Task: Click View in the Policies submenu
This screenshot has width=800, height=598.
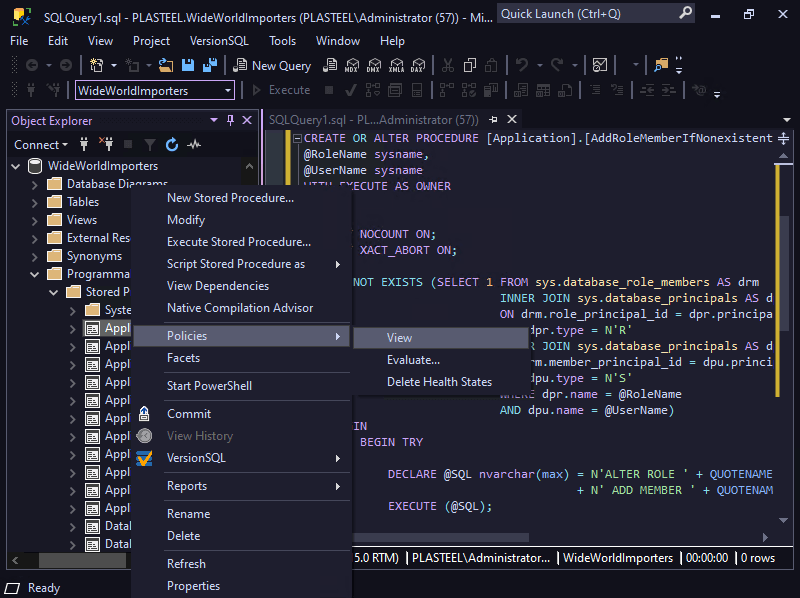Action: pos(441,338)
